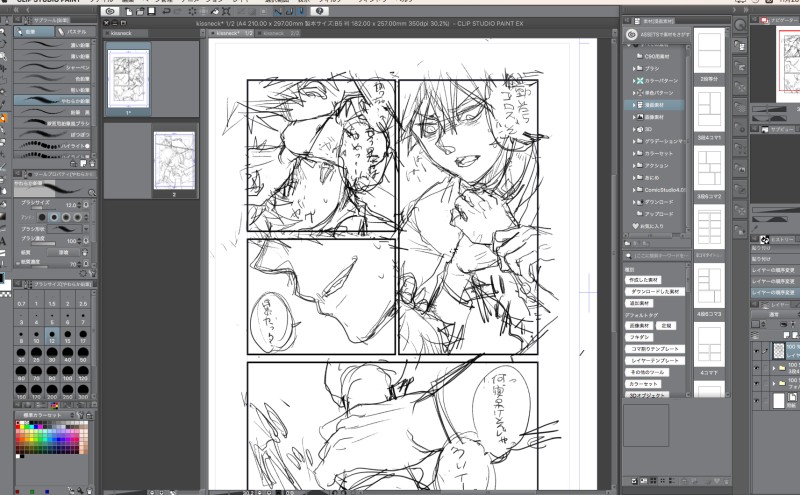Screen dimensions: 800x495
Task: Open page 2 thumbnail in page manager
Action: (174, 161)
